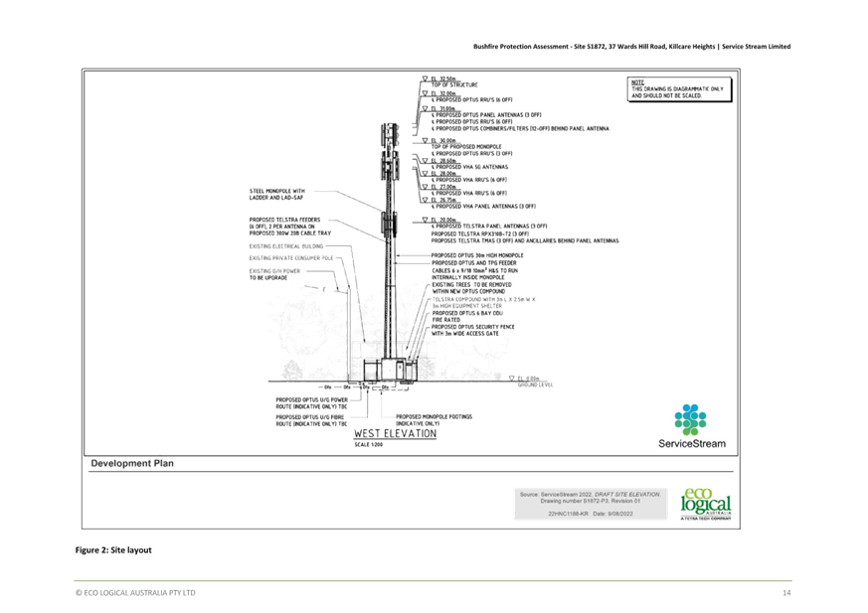Click the '© ECO LOGICAL AUSTRALIA PTY LTD' footer
The image size is (868, 613).
135,593
